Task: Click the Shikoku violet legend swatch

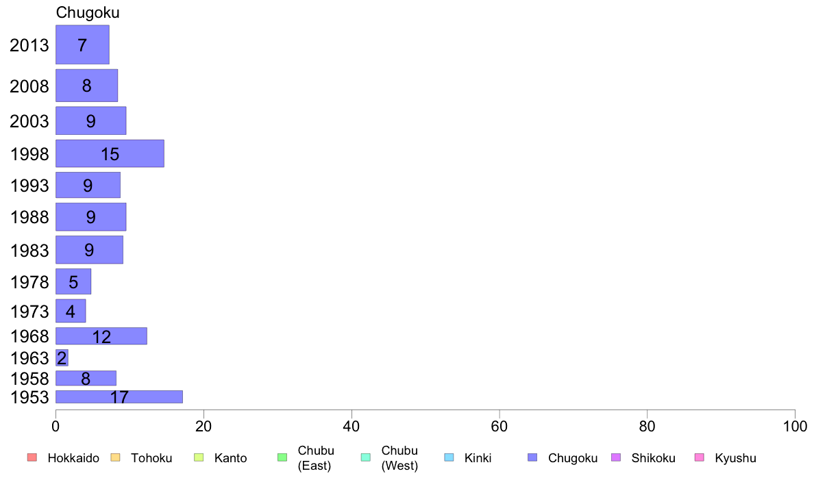Action: [x=616, y=457]
